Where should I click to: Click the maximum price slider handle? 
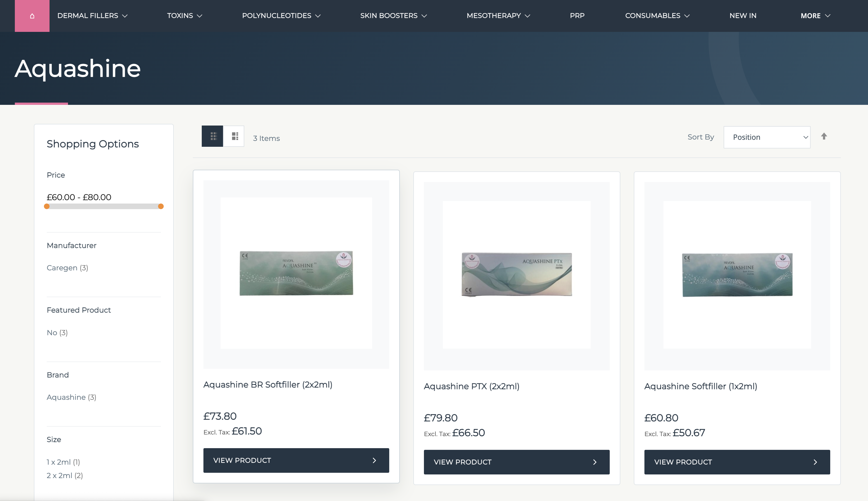pos(161,206)
